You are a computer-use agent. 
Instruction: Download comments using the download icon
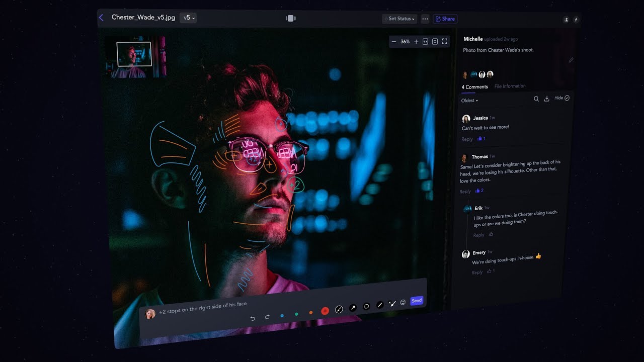[547, 99]
